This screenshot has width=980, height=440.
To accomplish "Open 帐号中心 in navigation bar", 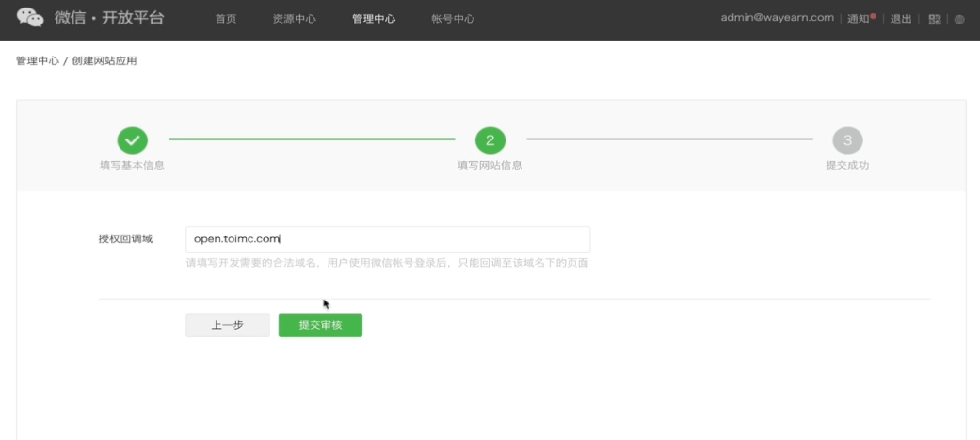I will coord(453,19).
